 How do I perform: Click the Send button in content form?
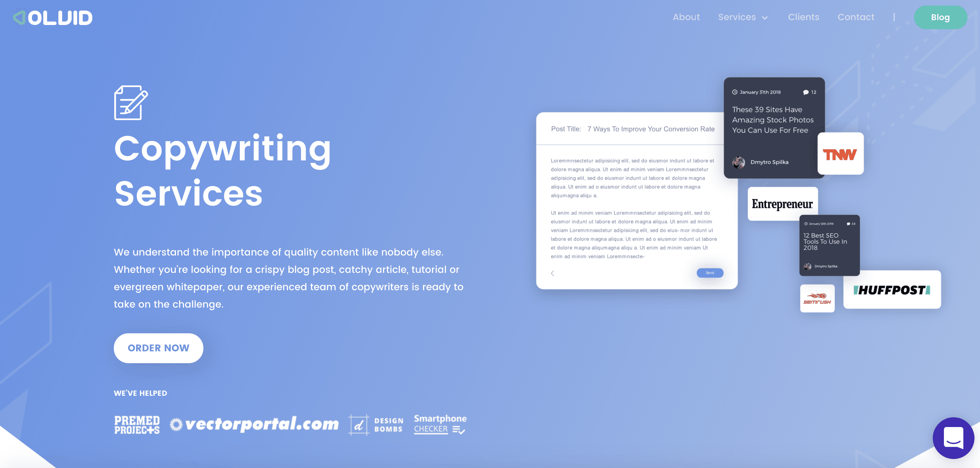click(x=710, y=272)
